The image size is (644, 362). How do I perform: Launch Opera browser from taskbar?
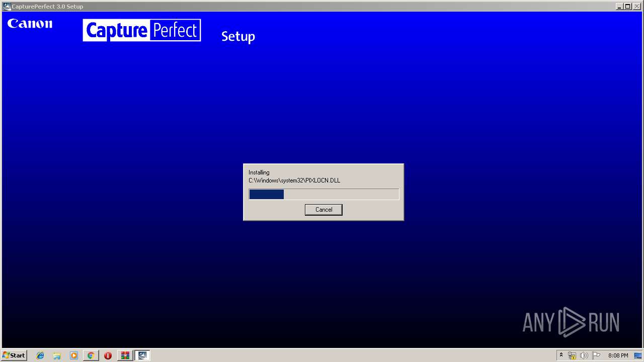pos(108,355)
